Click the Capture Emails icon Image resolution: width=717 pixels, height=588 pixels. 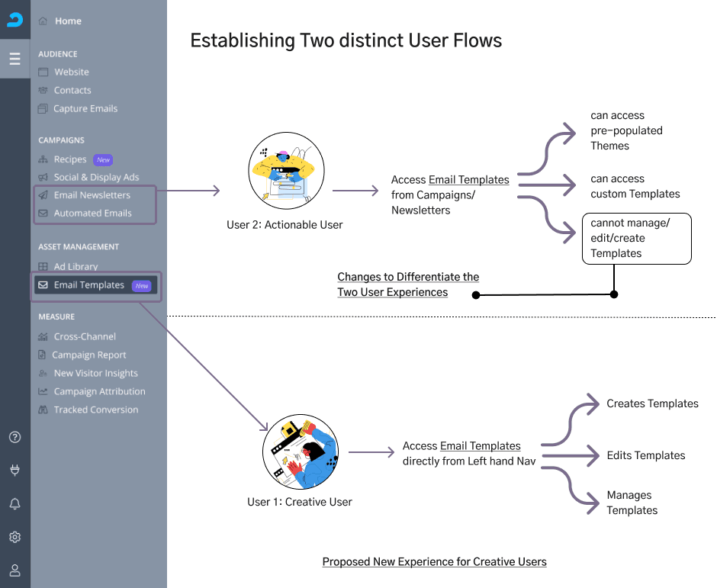click(43, 108)
